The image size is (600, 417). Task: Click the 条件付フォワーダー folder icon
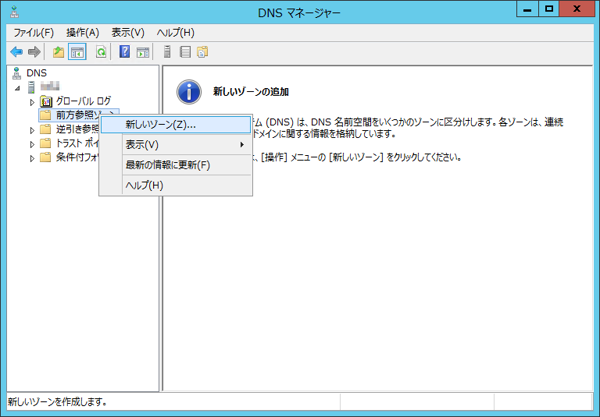point(46,157)
